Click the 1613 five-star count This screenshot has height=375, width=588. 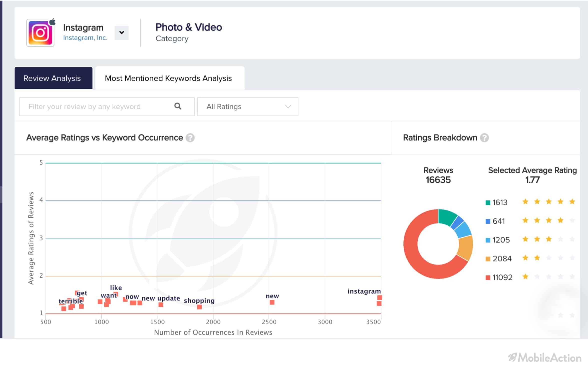pos(500,202)
